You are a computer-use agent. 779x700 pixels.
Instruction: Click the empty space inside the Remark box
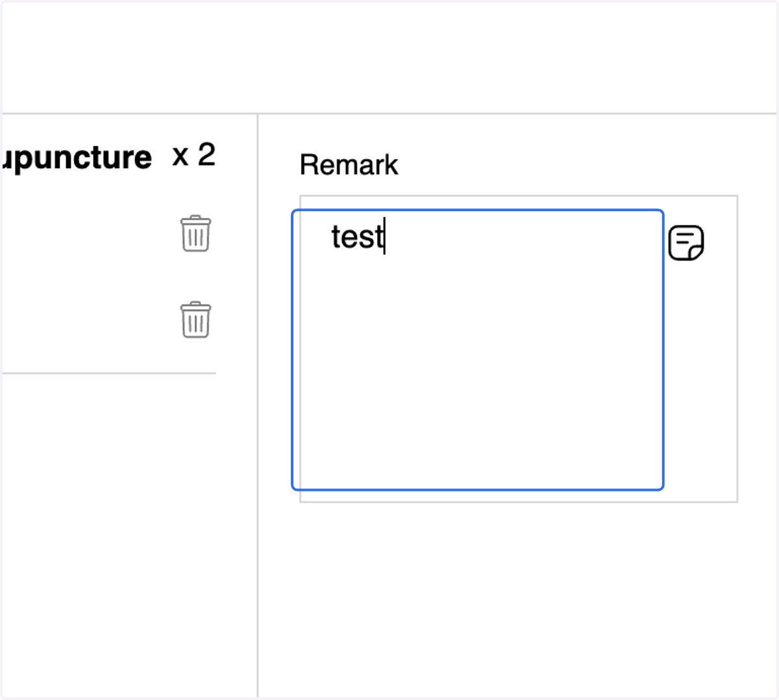coord(478,377)
